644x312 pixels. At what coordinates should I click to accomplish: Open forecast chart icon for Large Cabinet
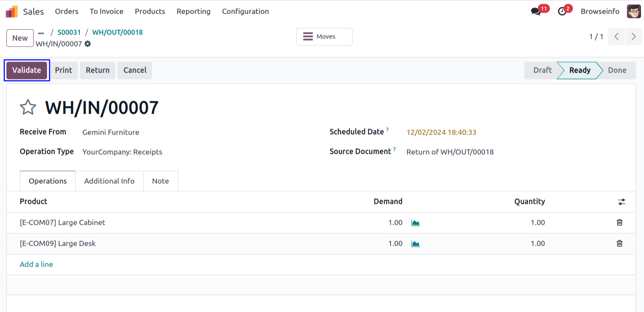click(x=415, y=223)
